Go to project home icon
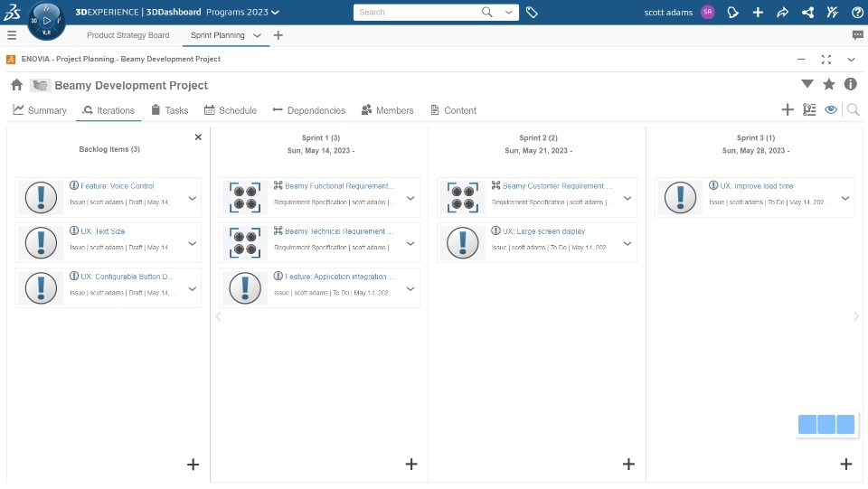 [16, 85]
